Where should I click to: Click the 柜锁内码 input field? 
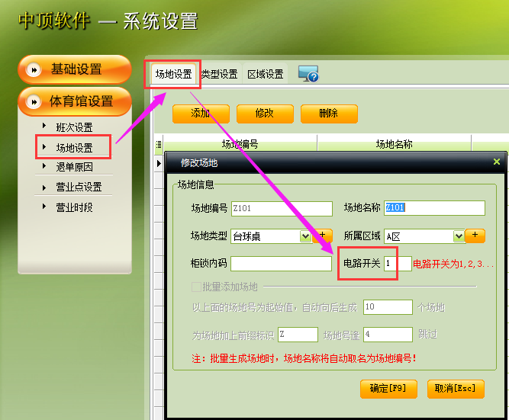(281, 264)
